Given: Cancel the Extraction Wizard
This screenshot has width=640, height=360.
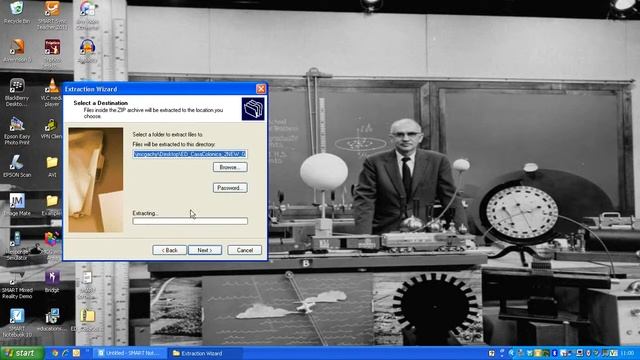Looking at the screenshot, I should click(244, 250).
